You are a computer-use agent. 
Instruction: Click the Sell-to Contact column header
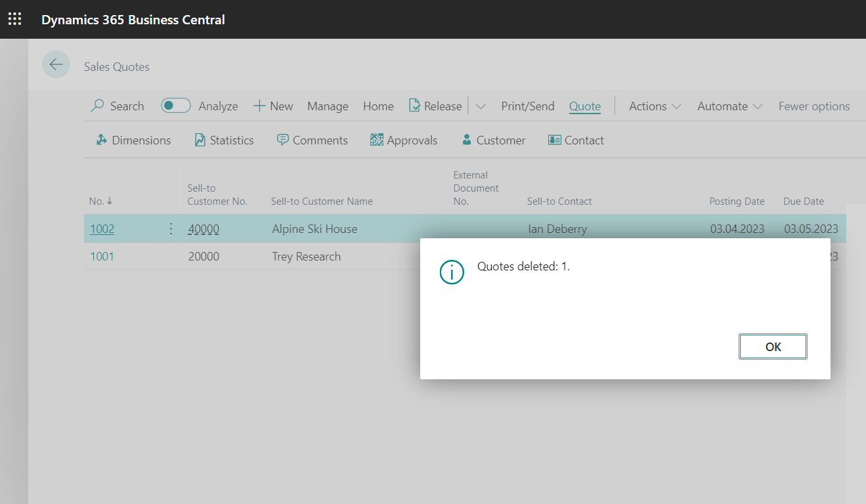point(559,201)
